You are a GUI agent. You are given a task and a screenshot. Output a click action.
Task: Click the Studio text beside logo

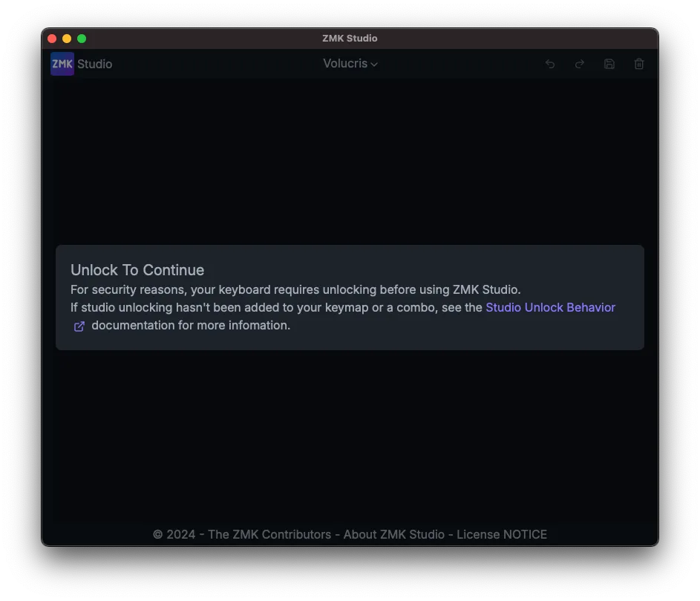coord(94,64)
